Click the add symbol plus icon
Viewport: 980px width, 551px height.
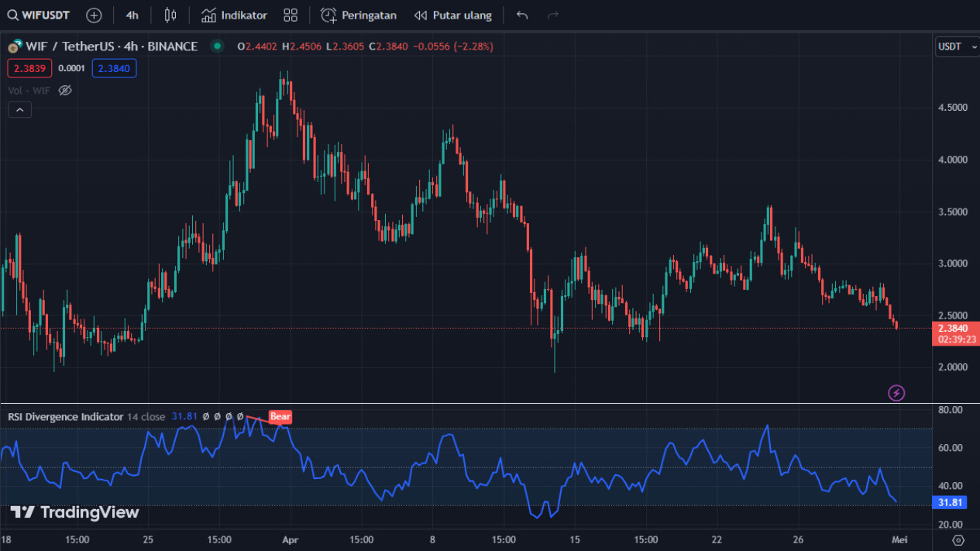94,15
